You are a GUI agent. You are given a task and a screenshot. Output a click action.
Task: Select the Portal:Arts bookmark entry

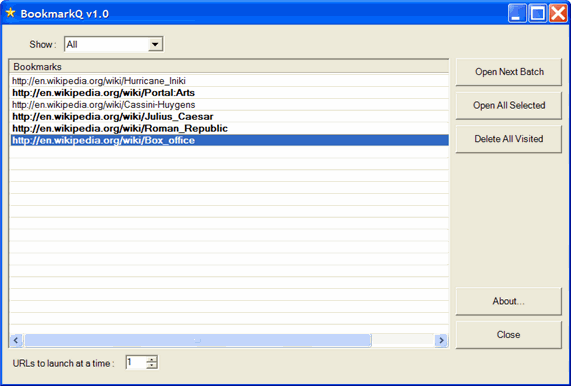[x=230, y=92]
